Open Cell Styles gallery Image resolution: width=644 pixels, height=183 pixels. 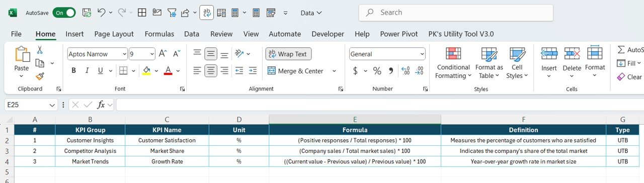tap(517, 63)
